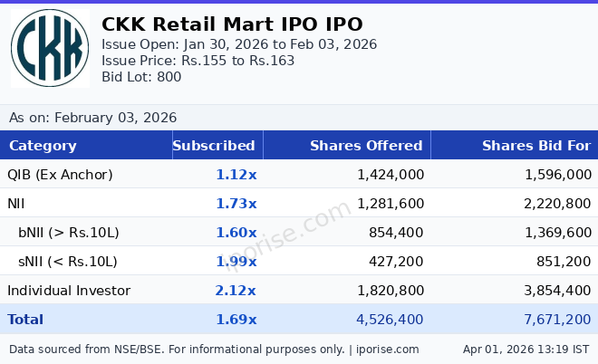Select the Individual Investor row
The image size is (598, 364).
(x=69, y=291)
